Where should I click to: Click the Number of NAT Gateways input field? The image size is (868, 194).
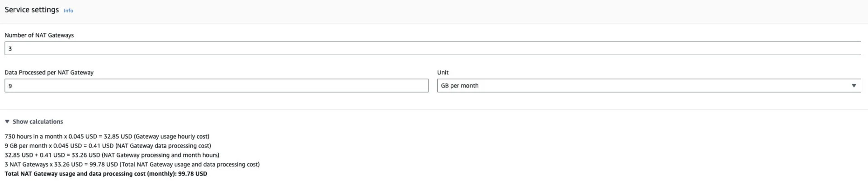coord(432,48)
